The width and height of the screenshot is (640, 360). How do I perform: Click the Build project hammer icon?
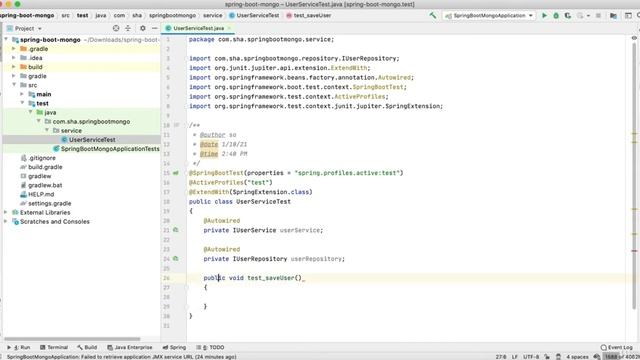point(433,16)
